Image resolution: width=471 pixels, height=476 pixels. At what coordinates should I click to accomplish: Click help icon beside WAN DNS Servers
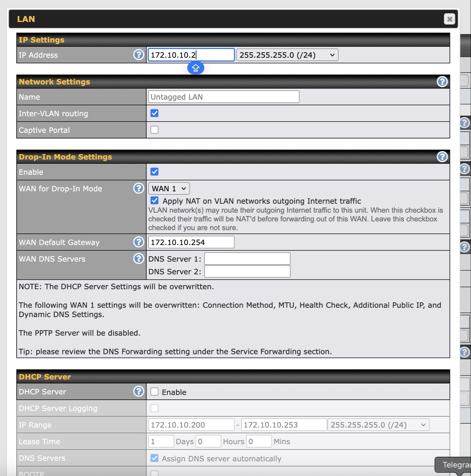point(138,259)
